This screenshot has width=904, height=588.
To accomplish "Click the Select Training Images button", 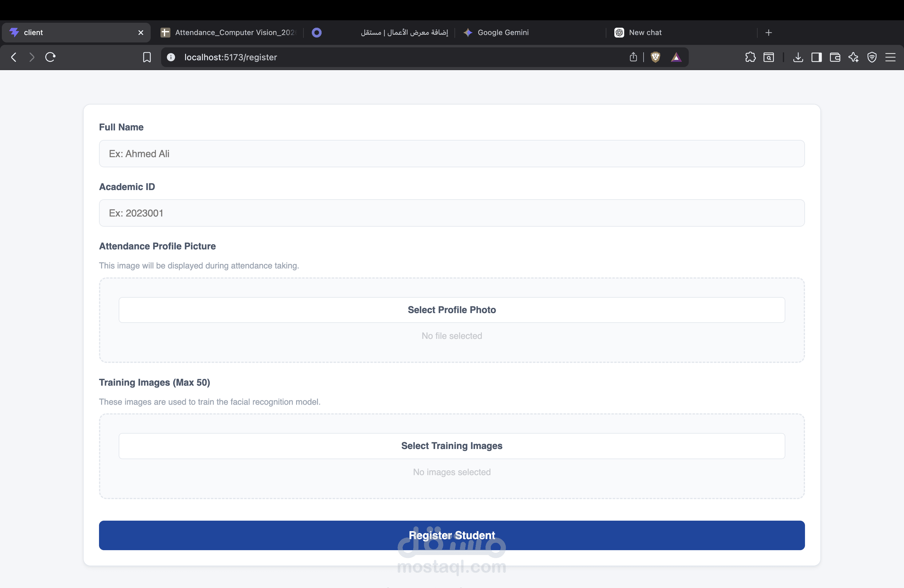I will tap(452, 446).
